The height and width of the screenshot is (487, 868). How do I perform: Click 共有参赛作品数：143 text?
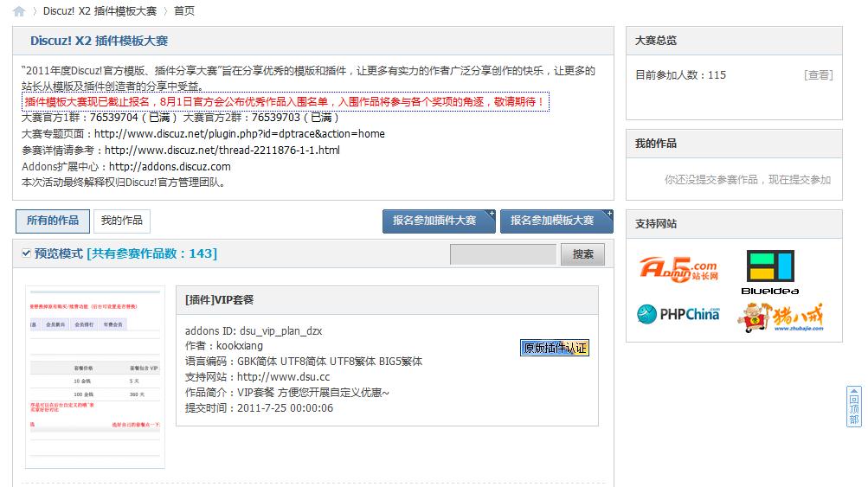point(152,253)
